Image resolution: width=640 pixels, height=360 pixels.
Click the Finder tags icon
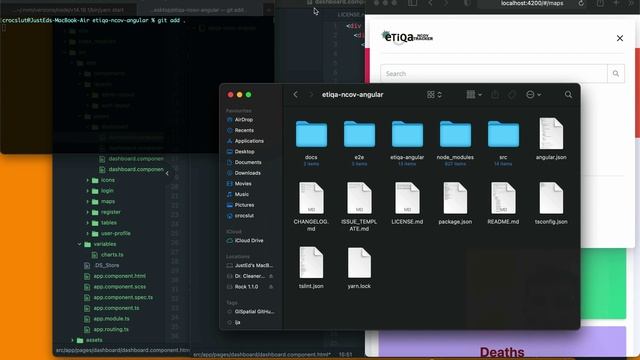click(512, 95)
